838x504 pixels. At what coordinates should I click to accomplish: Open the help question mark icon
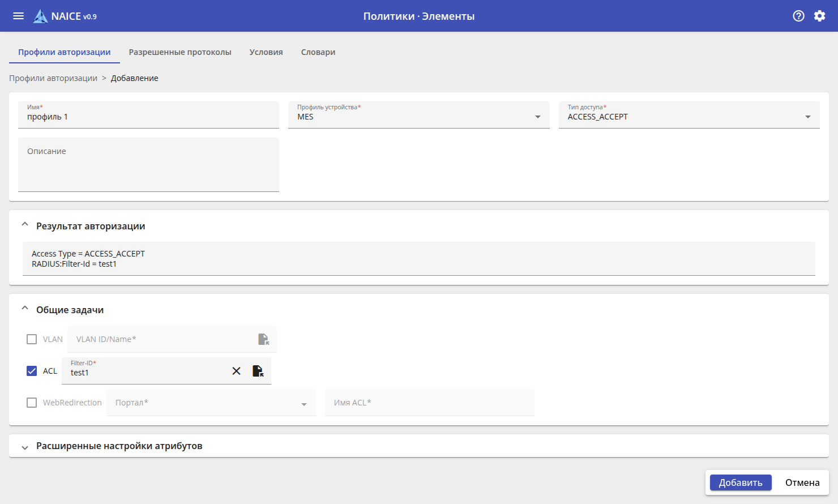click(x=798, y=16)
